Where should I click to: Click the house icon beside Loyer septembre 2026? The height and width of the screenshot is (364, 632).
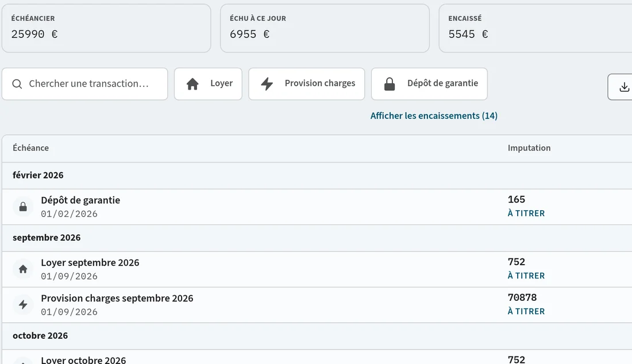point(23,269)
